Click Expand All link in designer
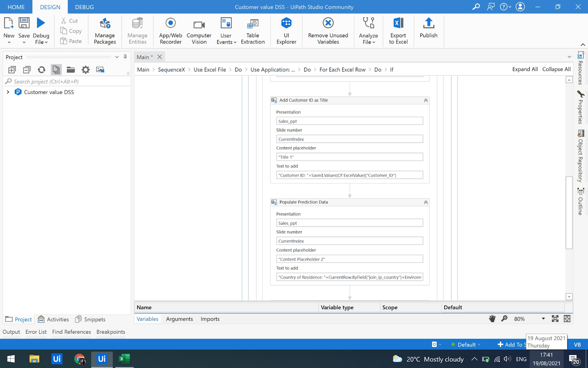The height and width of the screenshot is (368, 588). tap(525, 69)
